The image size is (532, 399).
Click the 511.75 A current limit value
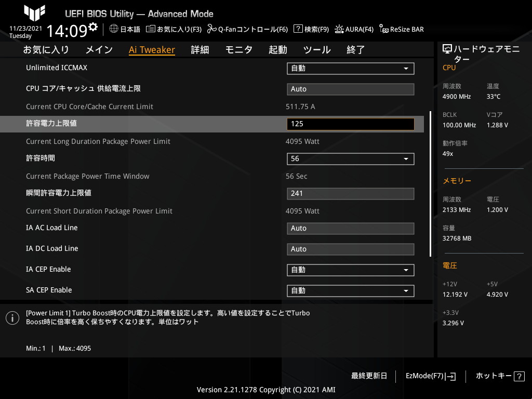coord(300,107)
